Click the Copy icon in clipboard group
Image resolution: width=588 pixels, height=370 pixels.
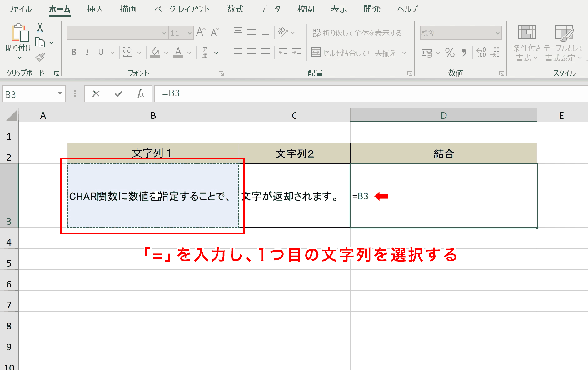40,43
